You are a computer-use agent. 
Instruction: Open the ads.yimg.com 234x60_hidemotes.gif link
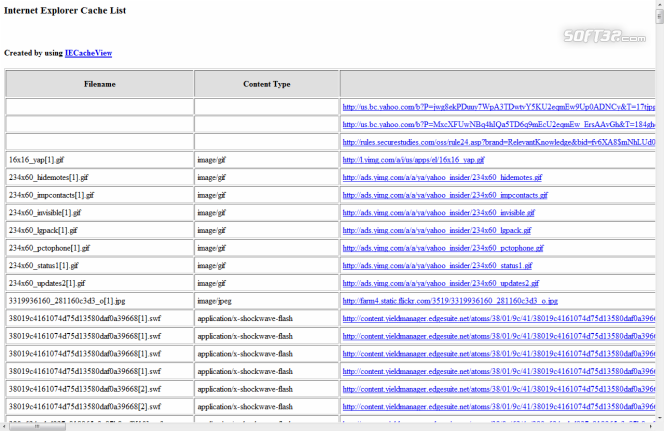(442, 177)
